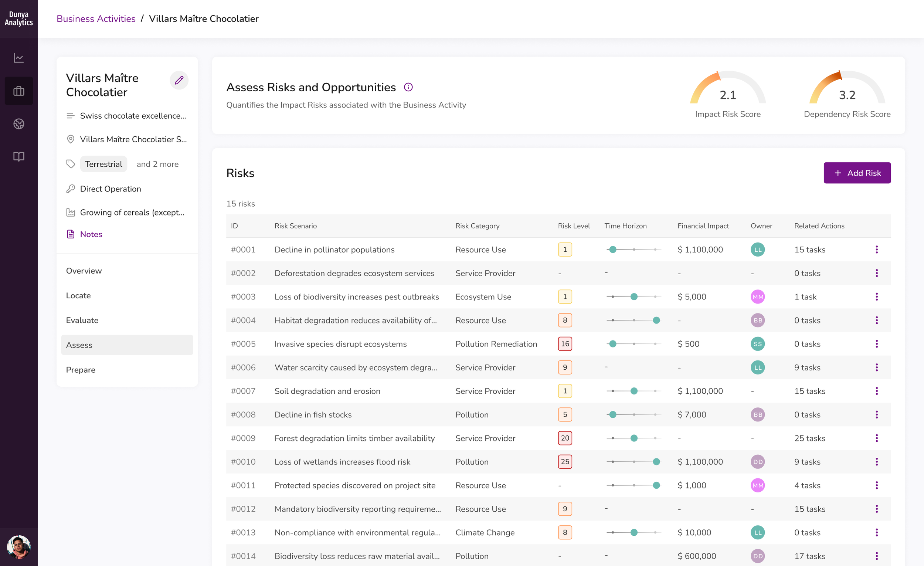
Task: Open the globe sidebar icon
Action: pos(19,124)
